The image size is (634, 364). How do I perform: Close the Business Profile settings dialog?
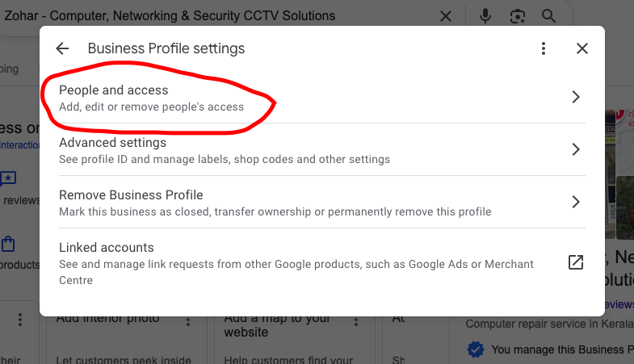pos(582,48)
